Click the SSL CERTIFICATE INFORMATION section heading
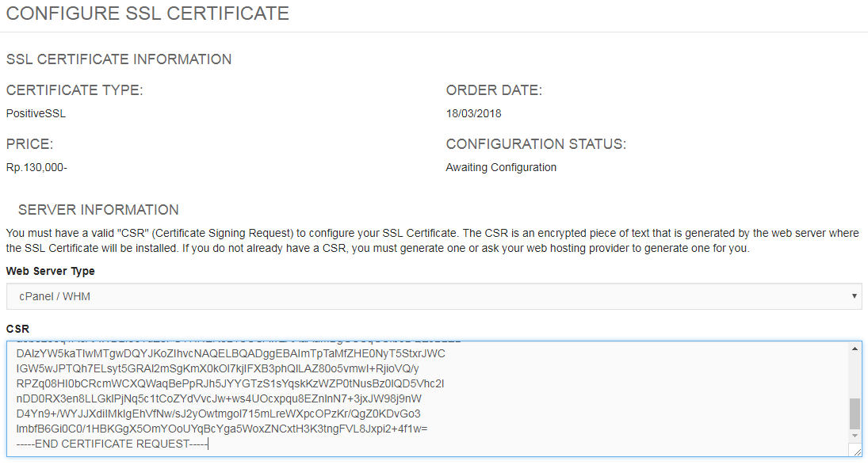This screenshot has height=465, width=868. point(119,59)
